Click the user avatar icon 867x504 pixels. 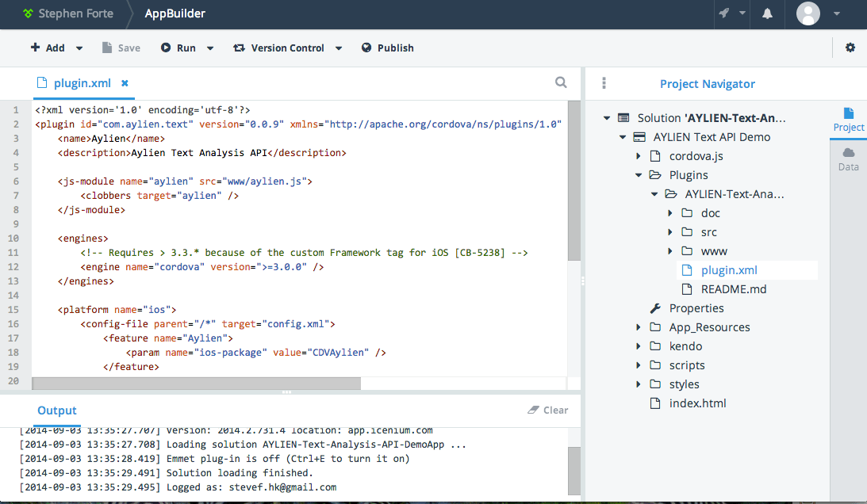click(808, 13)
